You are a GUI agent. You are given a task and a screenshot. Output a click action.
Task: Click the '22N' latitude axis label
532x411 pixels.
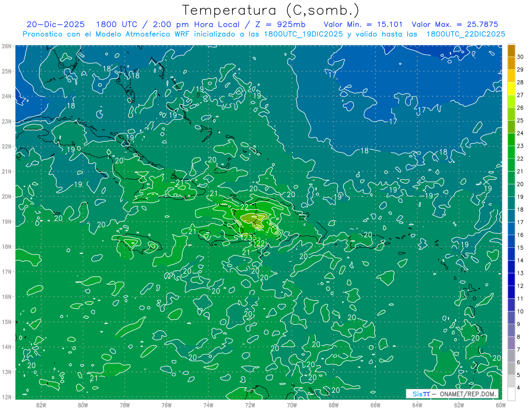click(x=6, y=146)
